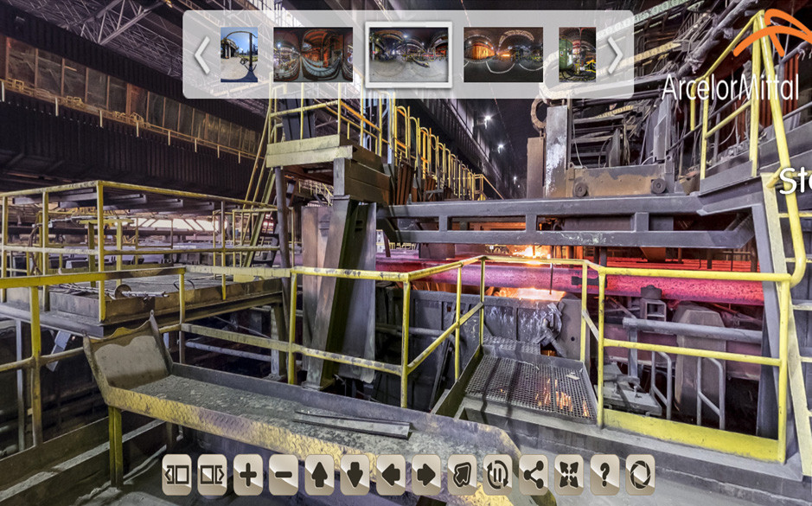Toggle auto-rotation of the panorama
812x506 pixels.
pos(497,475)
